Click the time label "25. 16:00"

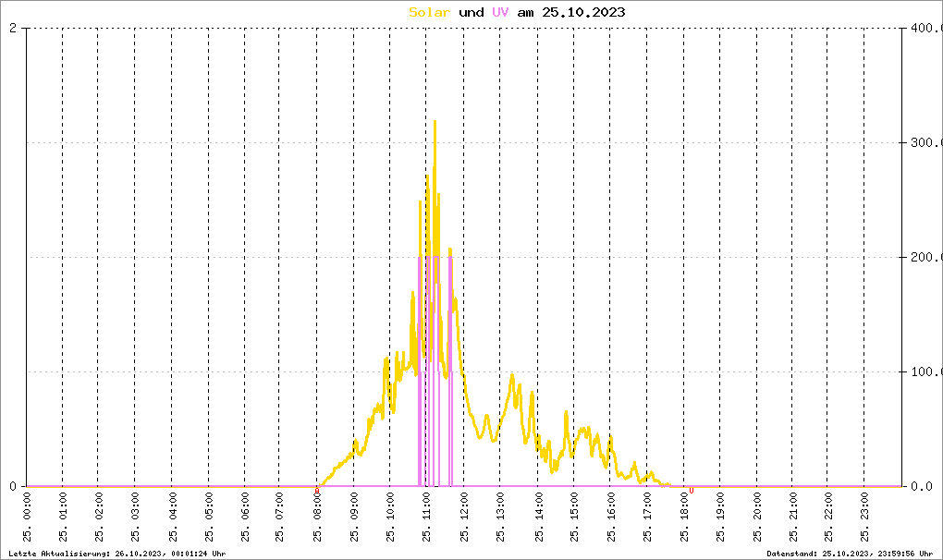610,517
